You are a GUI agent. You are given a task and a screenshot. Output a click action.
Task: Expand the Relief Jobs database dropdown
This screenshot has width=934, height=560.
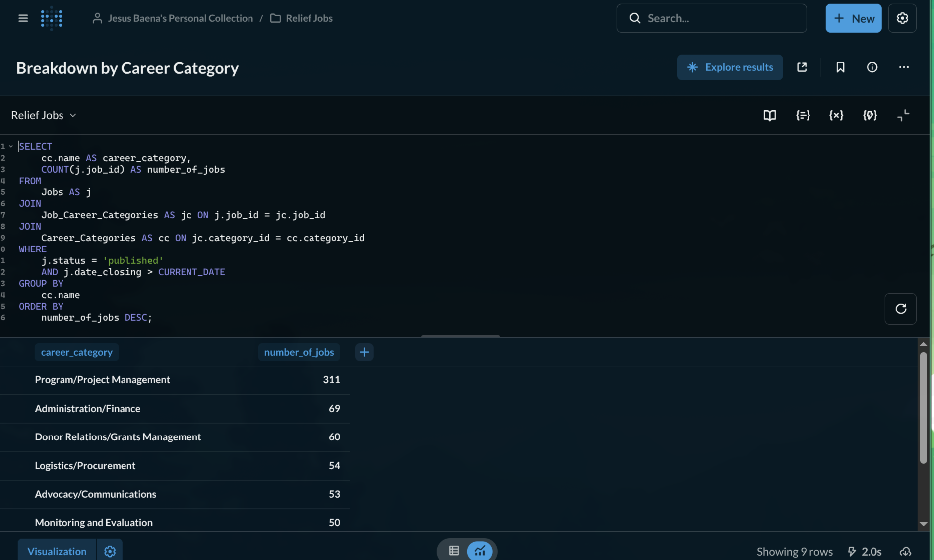44,115
